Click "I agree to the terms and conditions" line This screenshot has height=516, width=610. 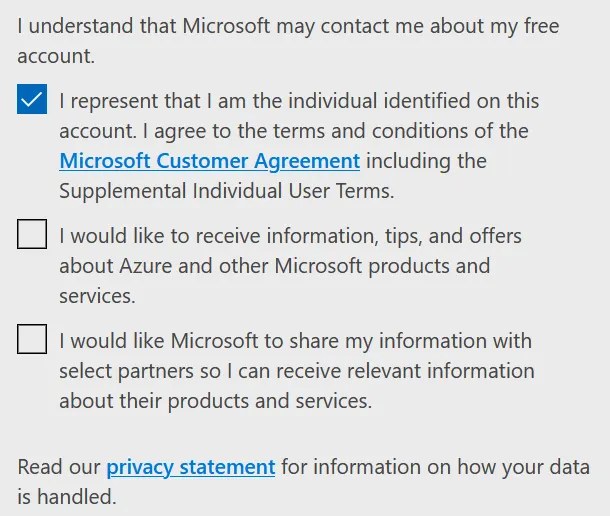click(x=294, y=131)
